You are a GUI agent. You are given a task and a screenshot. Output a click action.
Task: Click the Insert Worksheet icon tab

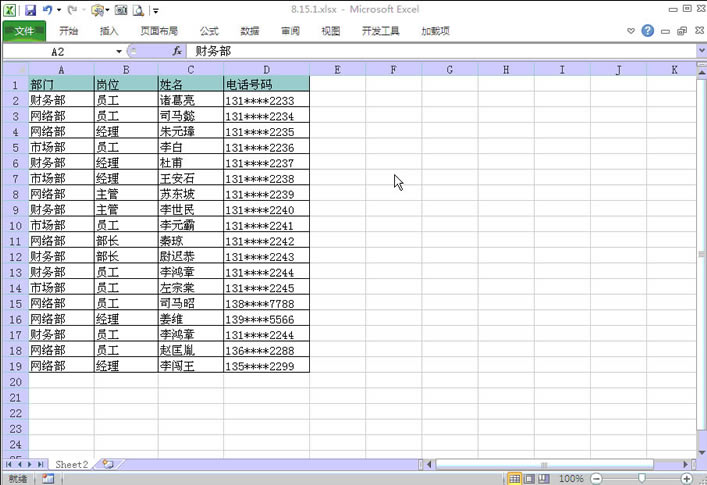pos(108,464)
